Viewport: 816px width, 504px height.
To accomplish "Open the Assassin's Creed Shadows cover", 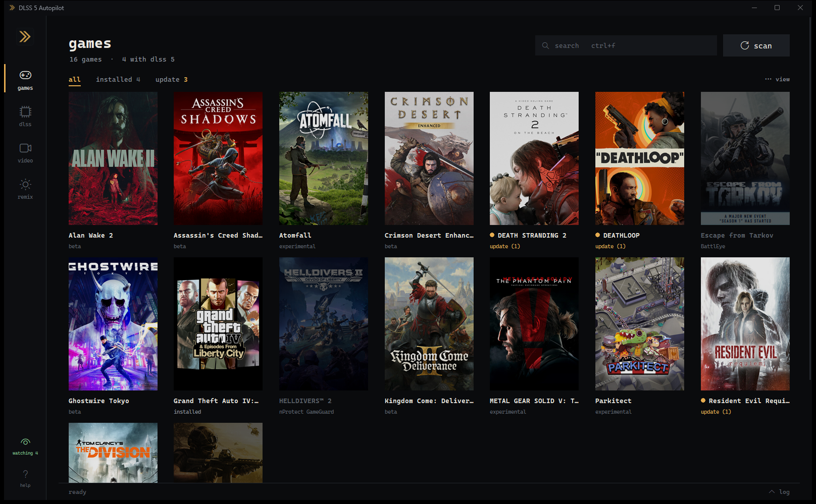I will point(218,158).
